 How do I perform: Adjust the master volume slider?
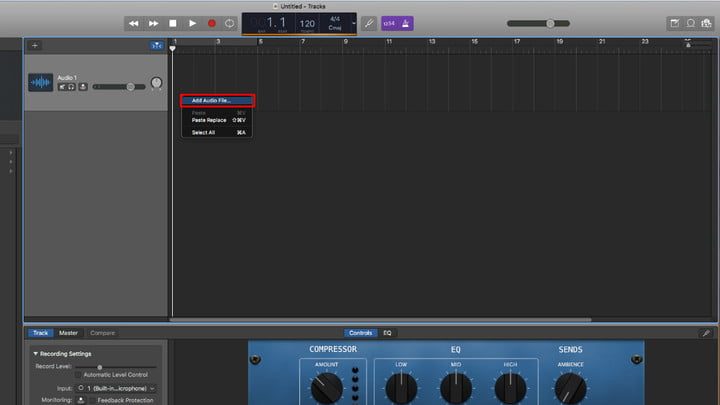pos(550,23)
